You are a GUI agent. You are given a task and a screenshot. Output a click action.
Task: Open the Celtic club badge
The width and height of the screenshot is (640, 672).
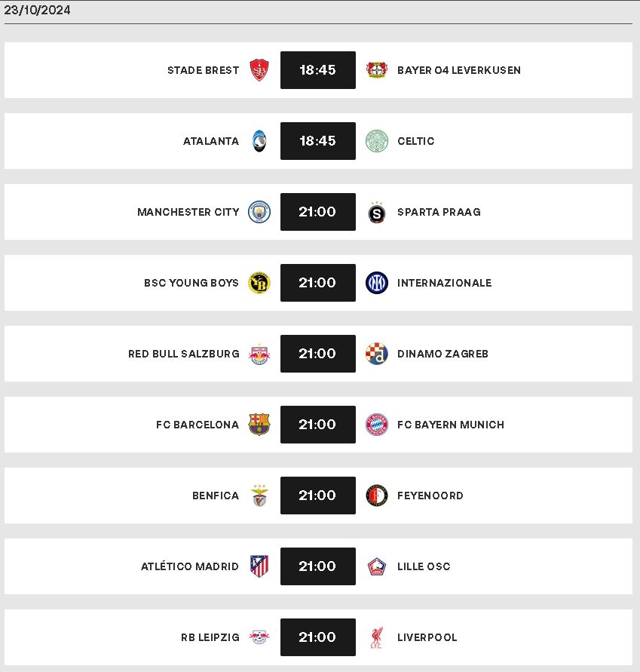pos(377,141)
